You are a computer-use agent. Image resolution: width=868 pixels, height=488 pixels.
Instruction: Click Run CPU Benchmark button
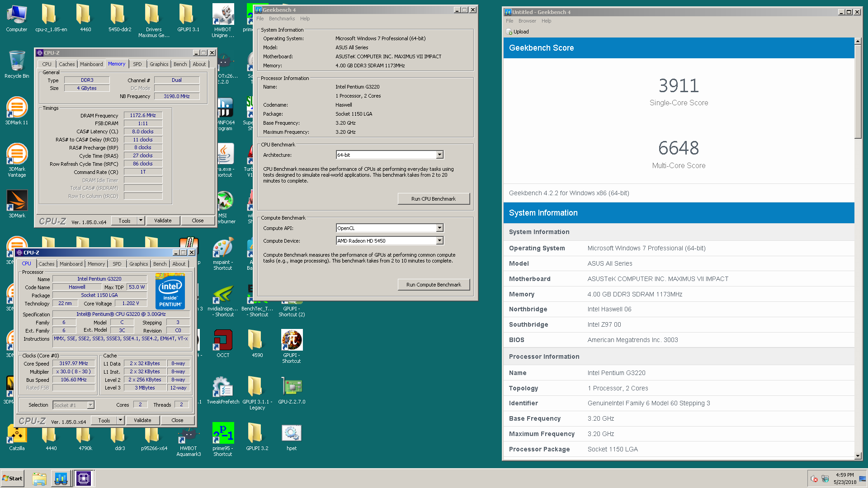point(434,199)
